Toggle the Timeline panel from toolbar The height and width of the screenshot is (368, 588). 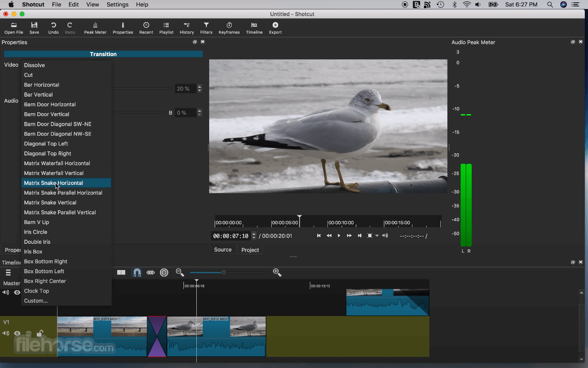click(254, 28)
